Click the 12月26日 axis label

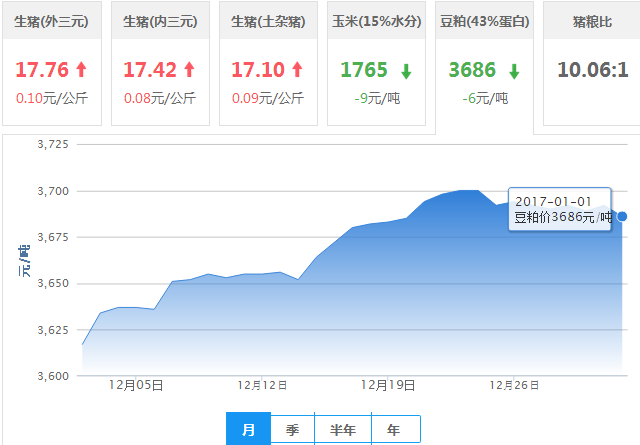click(514, 385)
